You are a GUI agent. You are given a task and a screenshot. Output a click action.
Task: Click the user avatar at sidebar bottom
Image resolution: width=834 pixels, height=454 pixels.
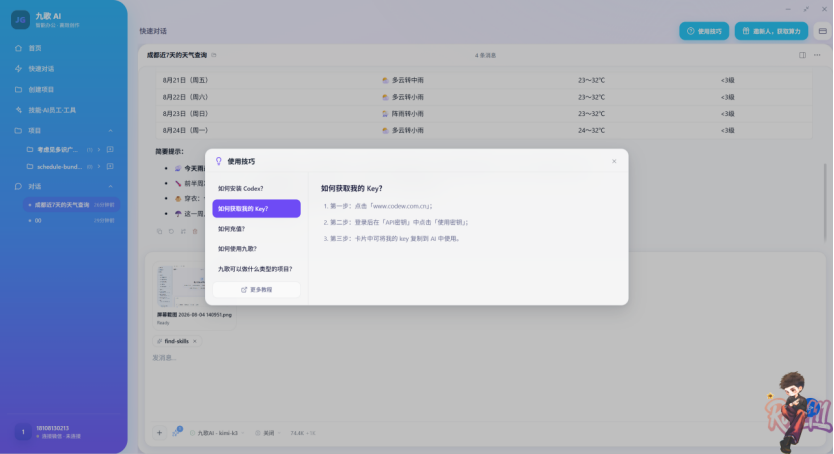[x=23, y=432]
